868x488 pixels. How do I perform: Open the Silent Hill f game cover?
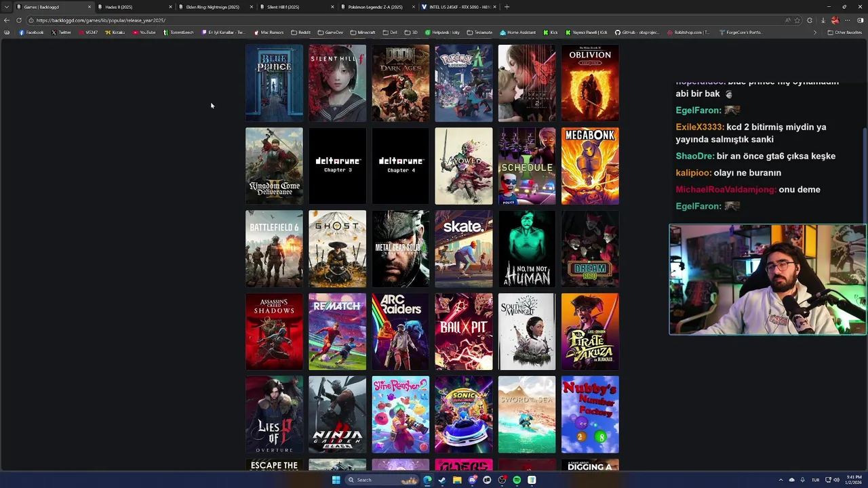[337, 83]
